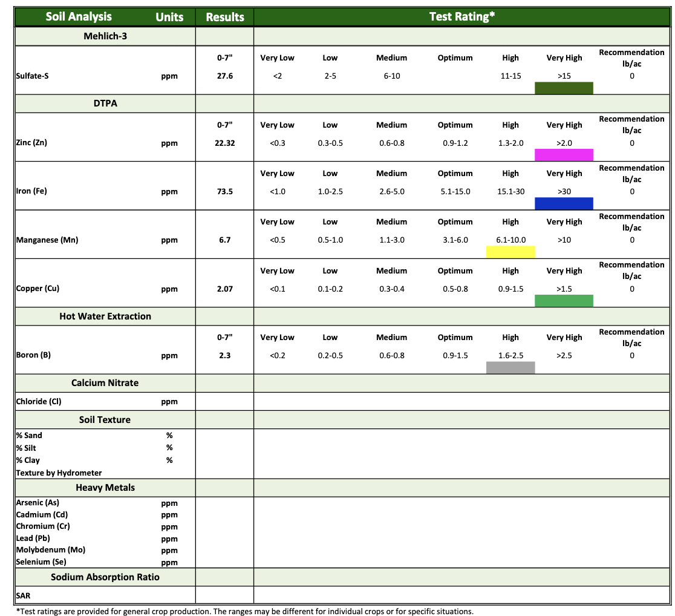This screenshot has width=675, height=616.
Task: Select the Copper 0.5-0.8 Optimum range
Action: coord(455,289)
